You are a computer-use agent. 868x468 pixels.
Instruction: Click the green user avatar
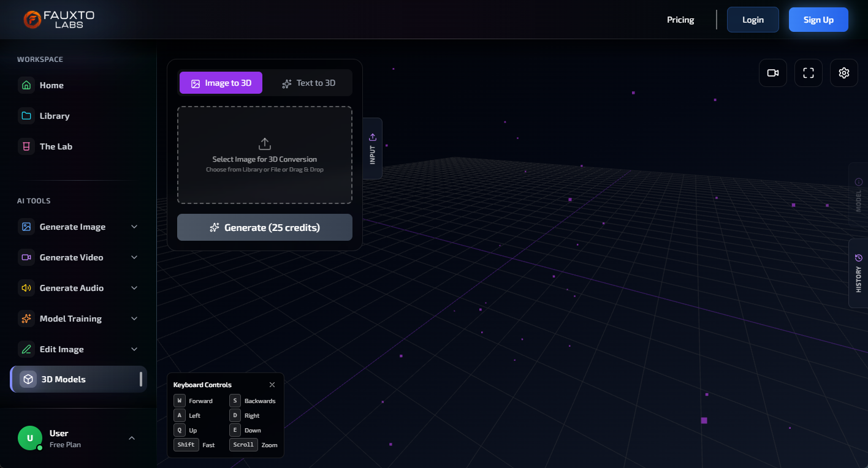30,438
